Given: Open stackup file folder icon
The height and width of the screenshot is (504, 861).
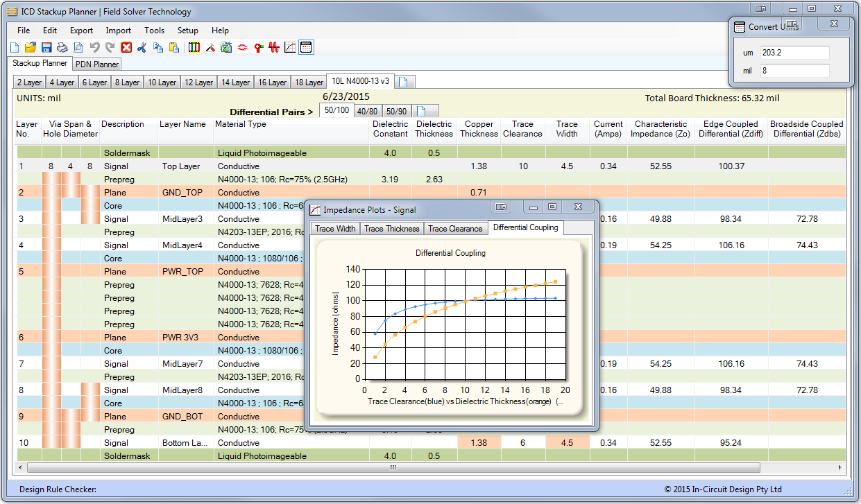Looking at the screenshot, I should coord(31,48).
